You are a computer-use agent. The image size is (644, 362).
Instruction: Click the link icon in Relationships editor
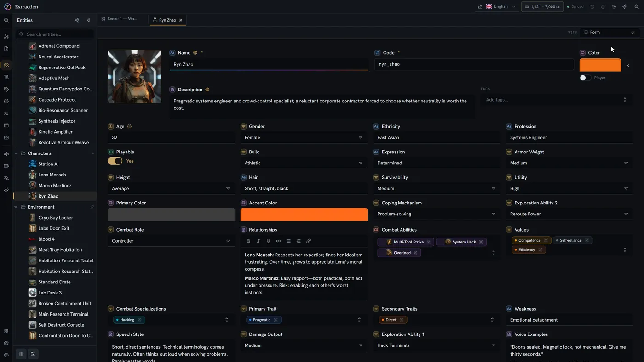pyautogui.click(x=309, y=241)
